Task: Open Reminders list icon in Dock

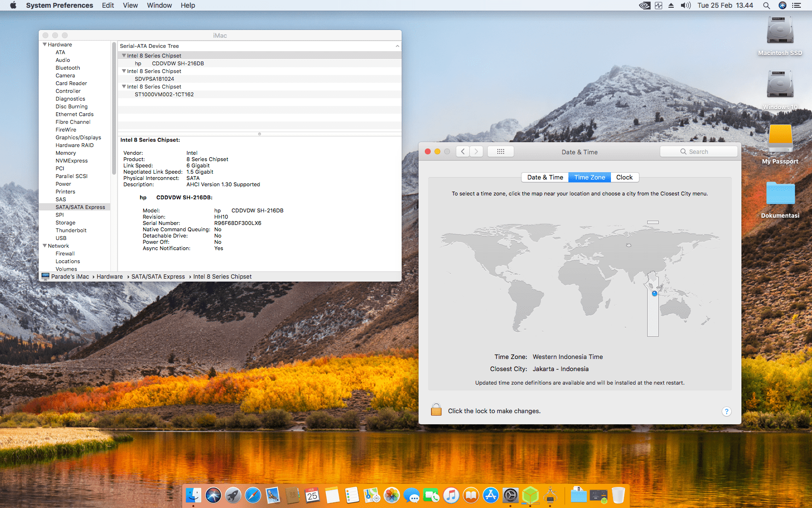Action: 352,495
